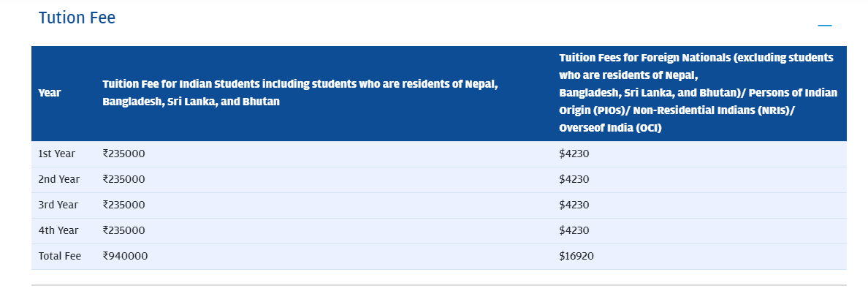Click the $4230 fee for 1st Year
868x291 pixels.
(574, 154)
